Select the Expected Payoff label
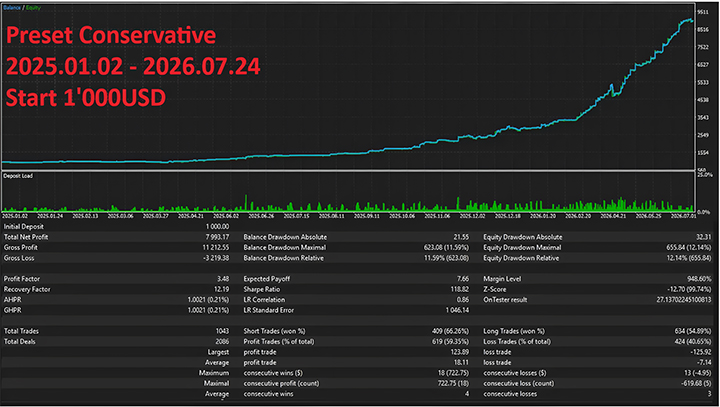This screenshot has height=407, width=720. [267, 279]
